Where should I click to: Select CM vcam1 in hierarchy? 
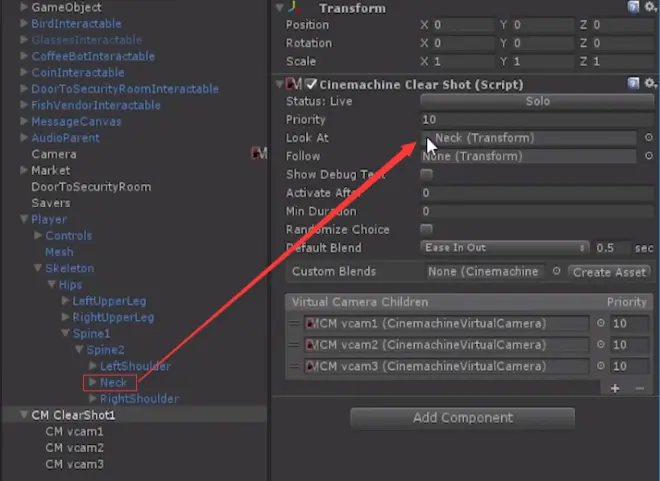pos(74,431)
